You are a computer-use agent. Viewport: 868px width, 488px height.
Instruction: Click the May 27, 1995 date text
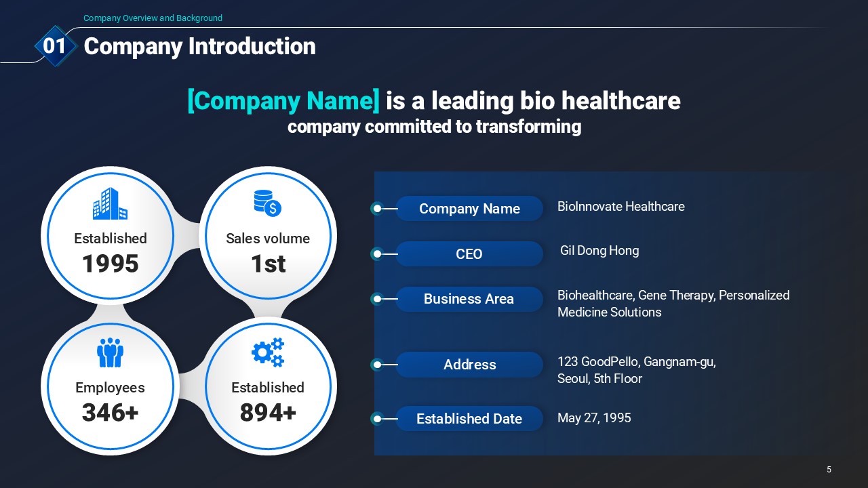click(594, 418)
